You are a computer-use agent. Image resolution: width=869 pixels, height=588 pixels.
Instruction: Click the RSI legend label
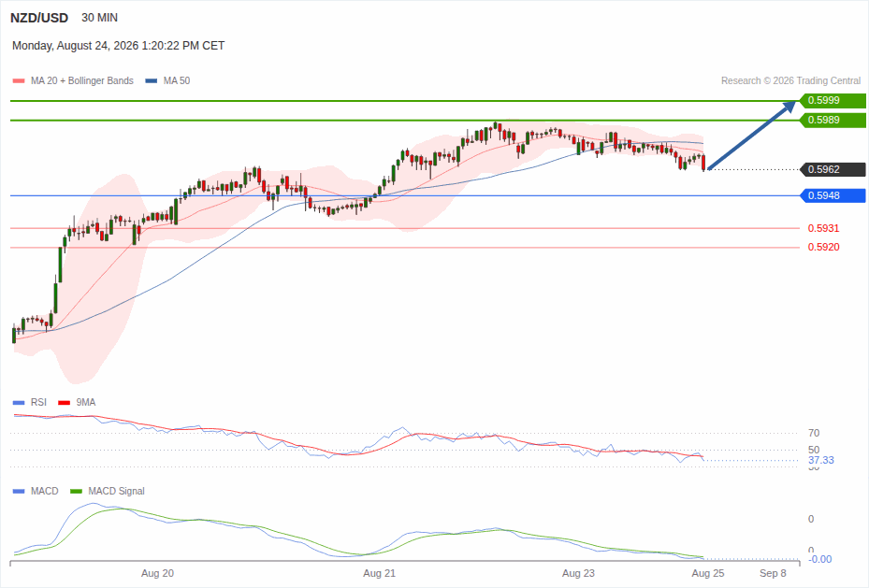(x=38, y=403)
